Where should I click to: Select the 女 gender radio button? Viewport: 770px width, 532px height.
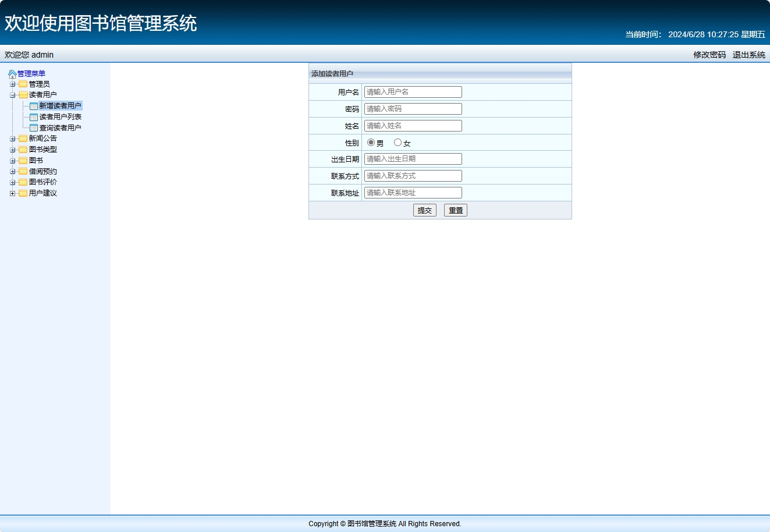pos(398,141)
